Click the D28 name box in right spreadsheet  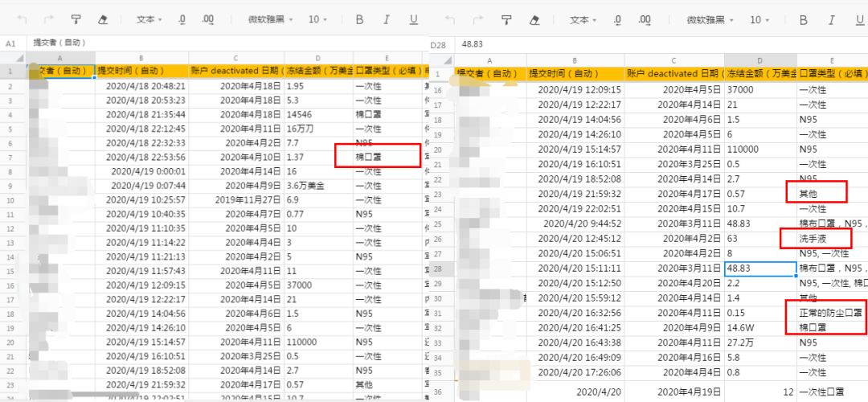click(441, 43)
